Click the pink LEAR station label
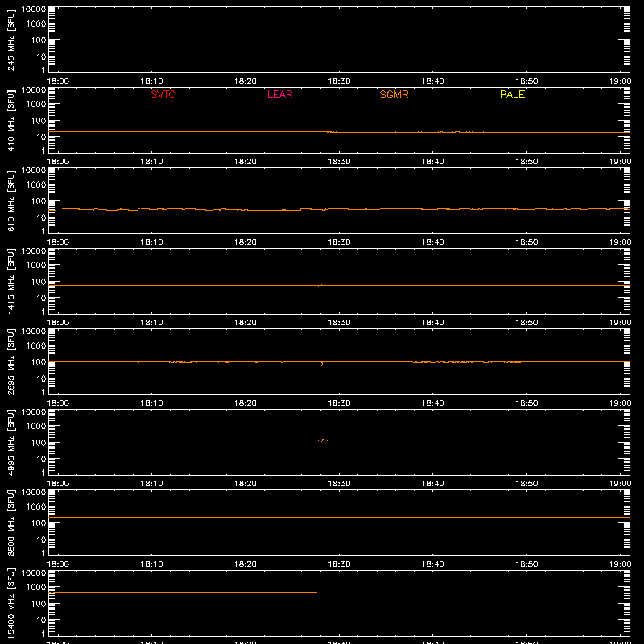The image size is (644, 644). 279,94
